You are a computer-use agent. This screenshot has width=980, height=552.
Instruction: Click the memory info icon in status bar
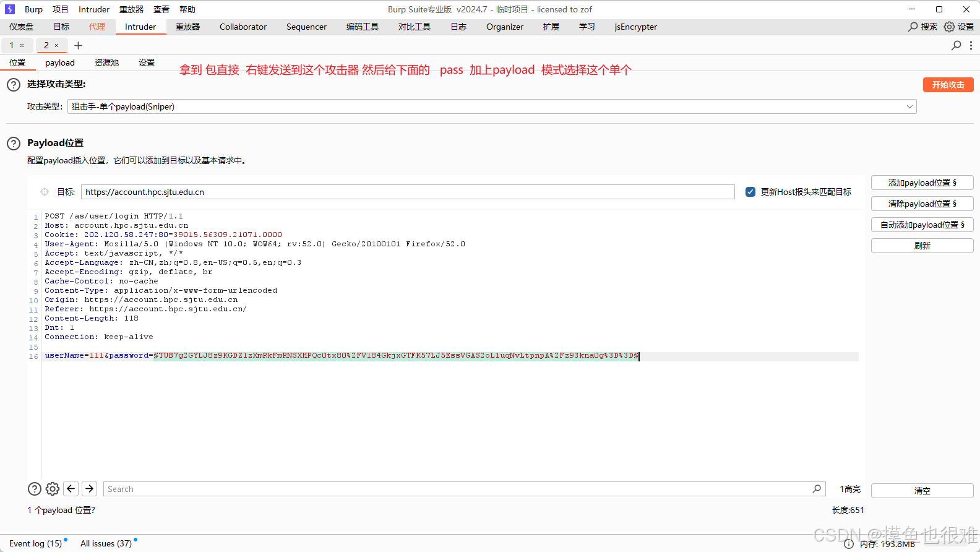point(849,544)
